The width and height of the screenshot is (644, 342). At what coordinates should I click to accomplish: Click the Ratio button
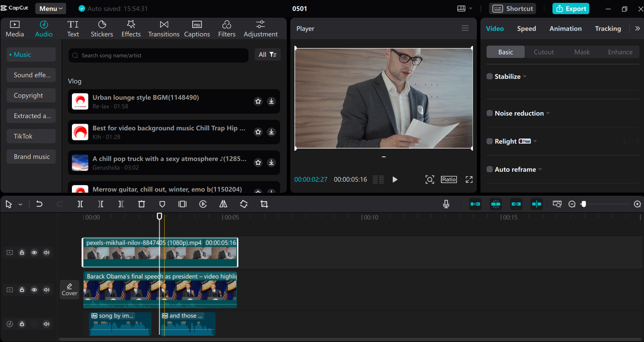(449, 180)
